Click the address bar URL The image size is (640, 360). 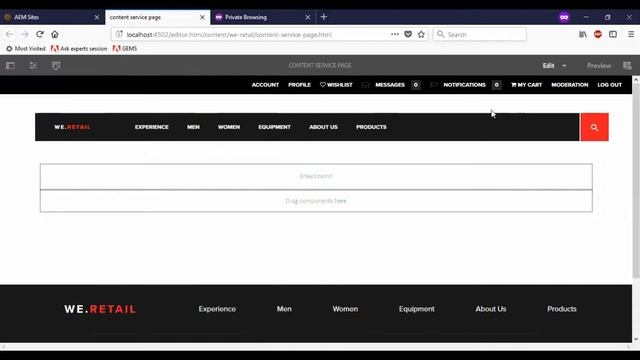[x=229, y=35]
